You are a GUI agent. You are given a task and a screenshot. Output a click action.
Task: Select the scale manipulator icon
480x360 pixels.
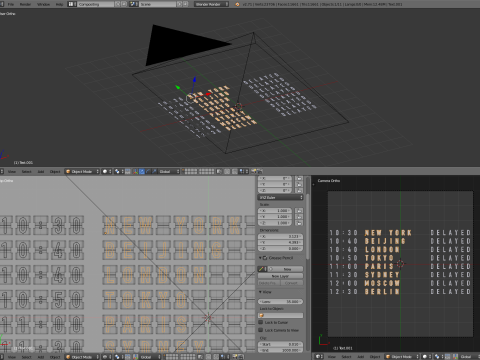coord(154,171)
